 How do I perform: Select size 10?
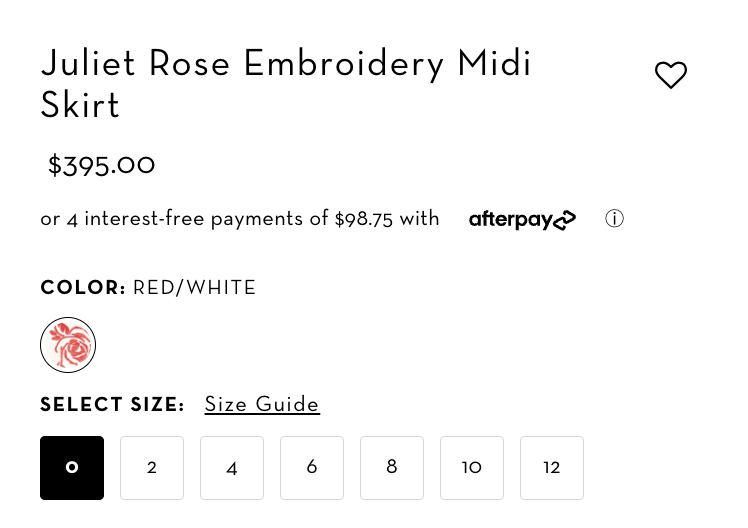click(x=472, y=468)
